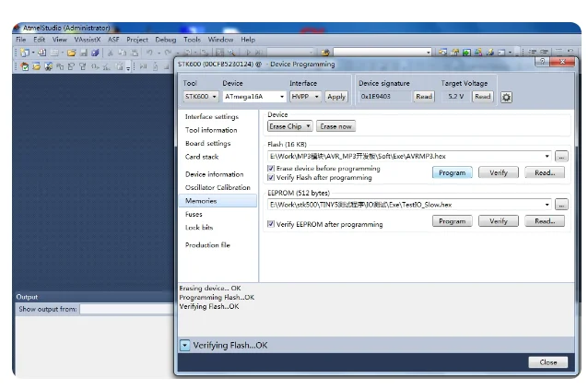The width and height of the screenshot is (588, 390).
Task: Click the Save All icon
Action: [95, 53]
